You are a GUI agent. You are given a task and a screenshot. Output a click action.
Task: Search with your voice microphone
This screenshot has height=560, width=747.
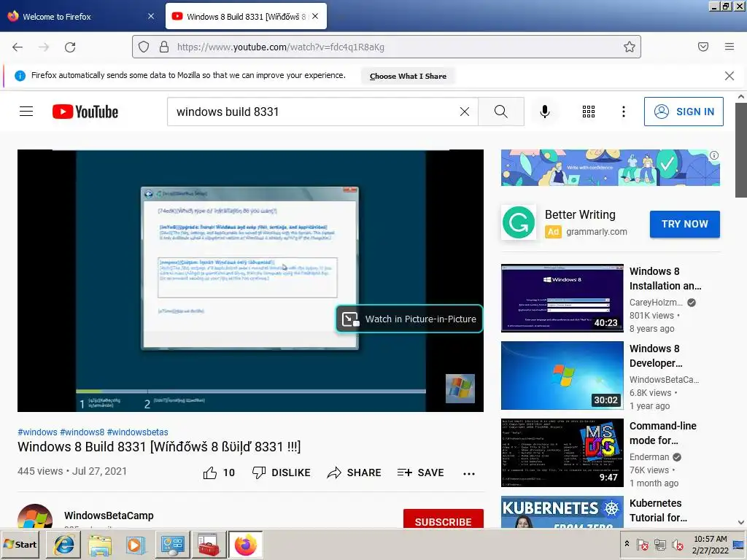[544, 112]
